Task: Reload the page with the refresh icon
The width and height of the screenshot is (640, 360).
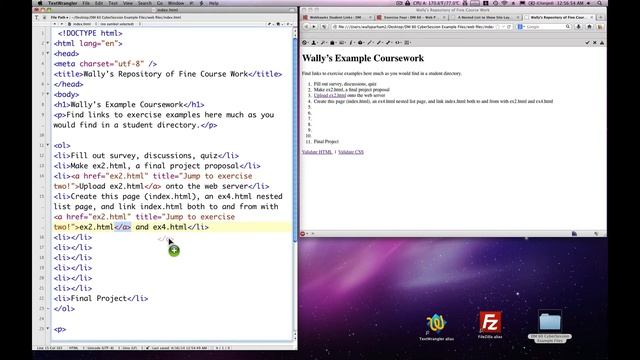Action: [x=509, y=27]
